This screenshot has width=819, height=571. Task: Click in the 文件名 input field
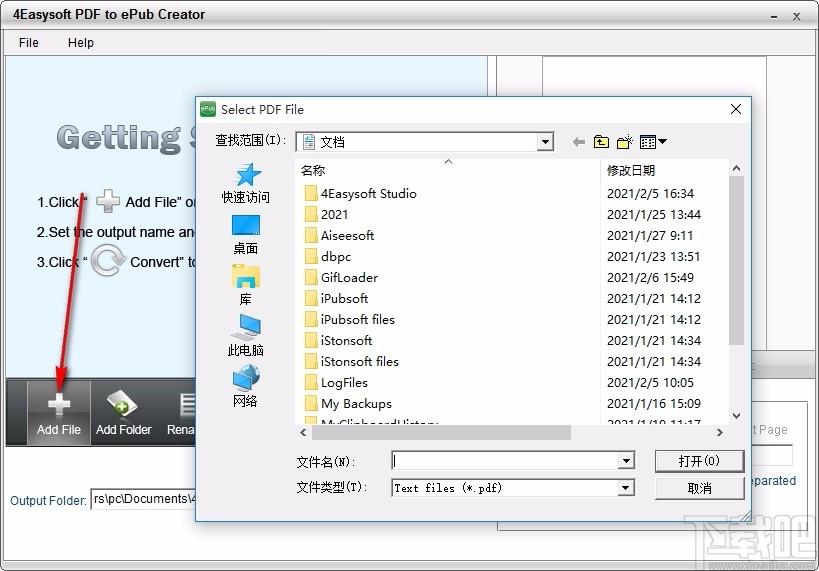click(x=505, y=461)
